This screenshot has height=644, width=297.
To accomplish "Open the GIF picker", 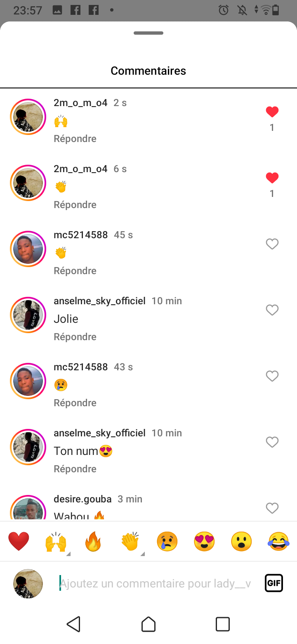I will tap(274, 583).
